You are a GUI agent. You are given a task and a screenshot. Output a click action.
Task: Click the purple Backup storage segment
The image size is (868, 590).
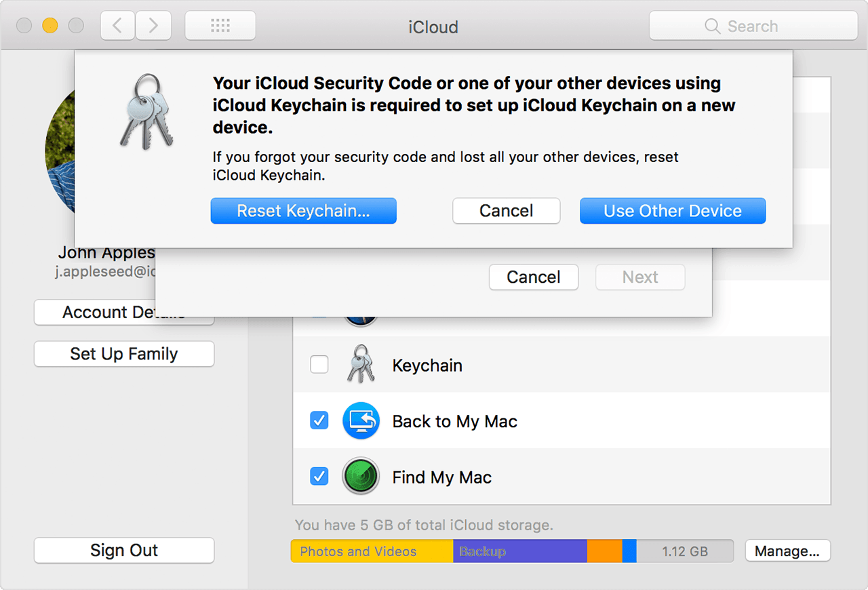point(520,551)
